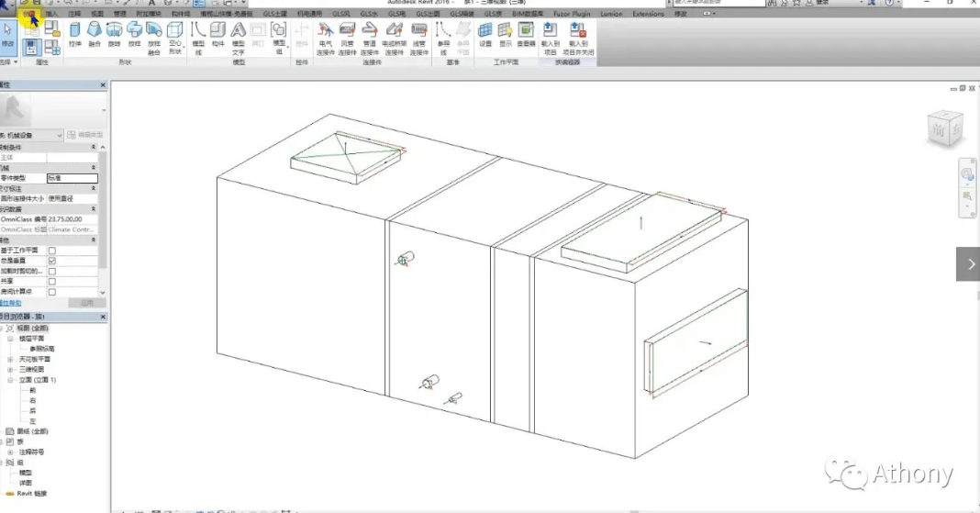
Task: Choose the Swept Blend (放样融合) tool
Action: (x=154, y=39)
